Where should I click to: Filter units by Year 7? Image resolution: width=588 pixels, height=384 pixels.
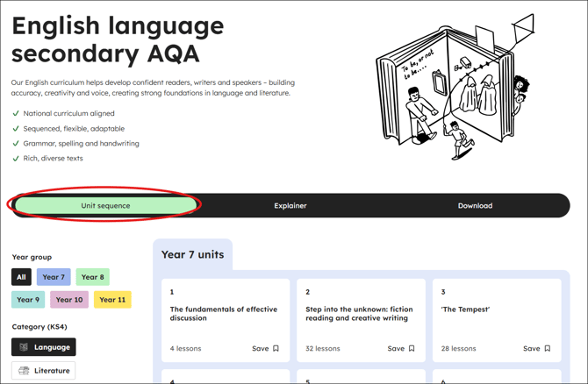[54, 277]
